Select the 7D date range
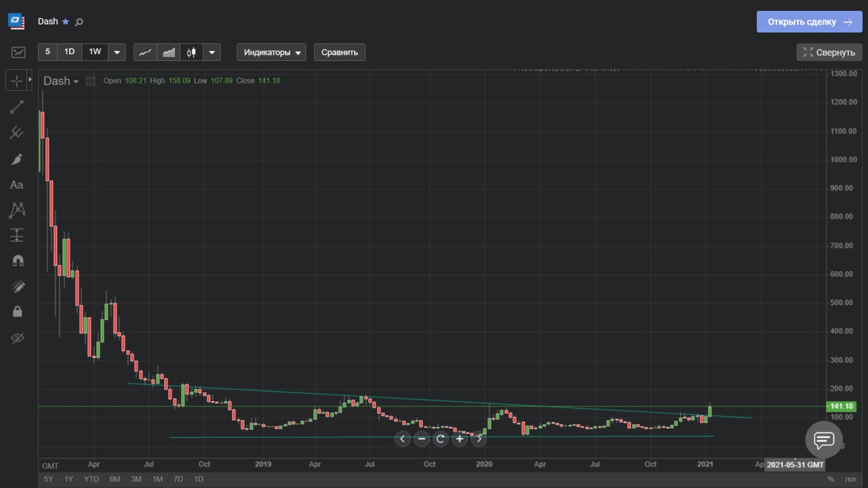The image size is (868, 488). [x=178, y=479]
